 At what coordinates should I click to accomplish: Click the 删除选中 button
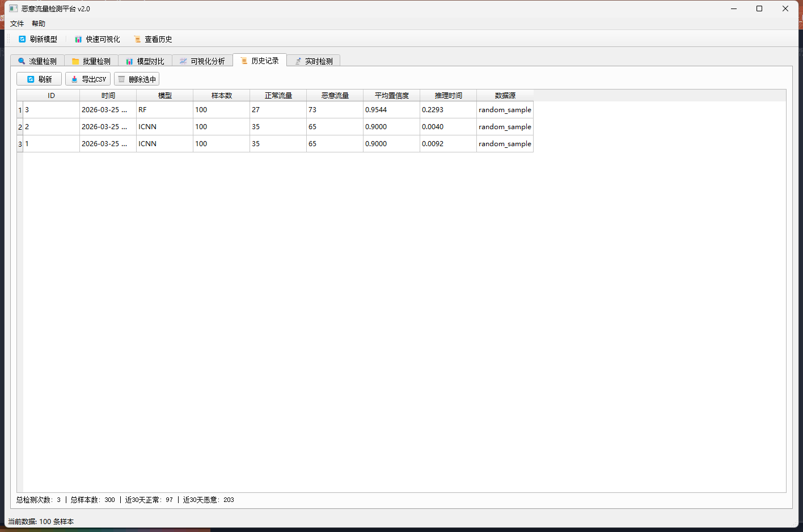[137, 79]
